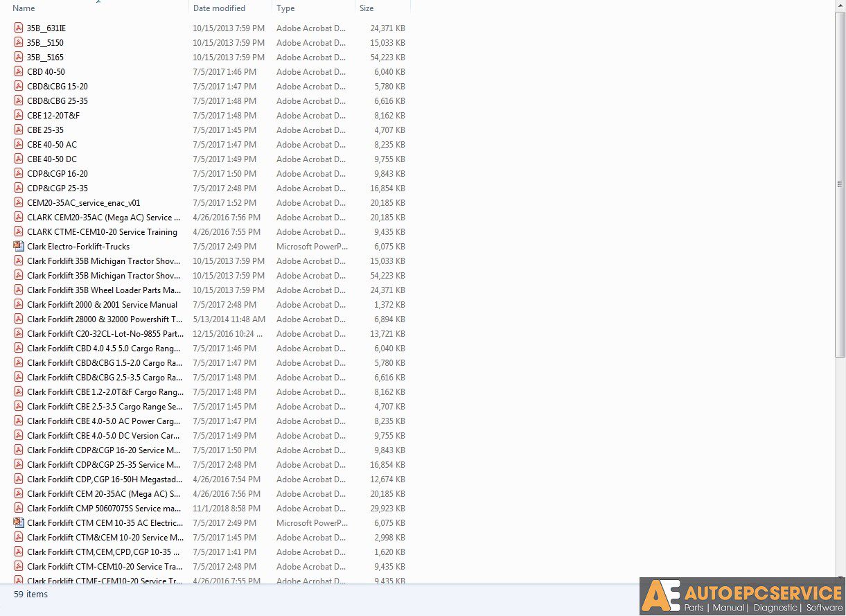Click 'Clark Forklift CBE 2.5-3.5 Cargo Range Se...'
The height and width of the screenshot is (616, 846).
[x=105, y=407]
